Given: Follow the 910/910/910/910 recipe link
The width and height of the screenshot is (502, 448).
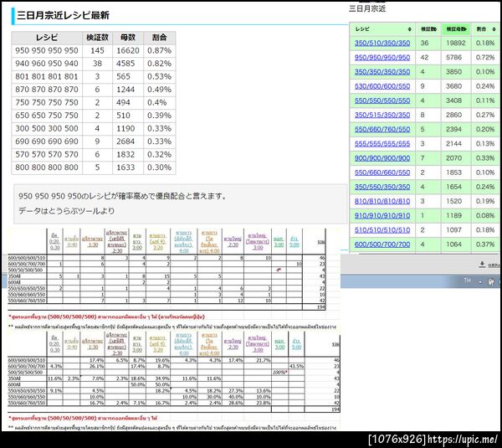Looking at the screenshot, I should [x=382, y=216].
